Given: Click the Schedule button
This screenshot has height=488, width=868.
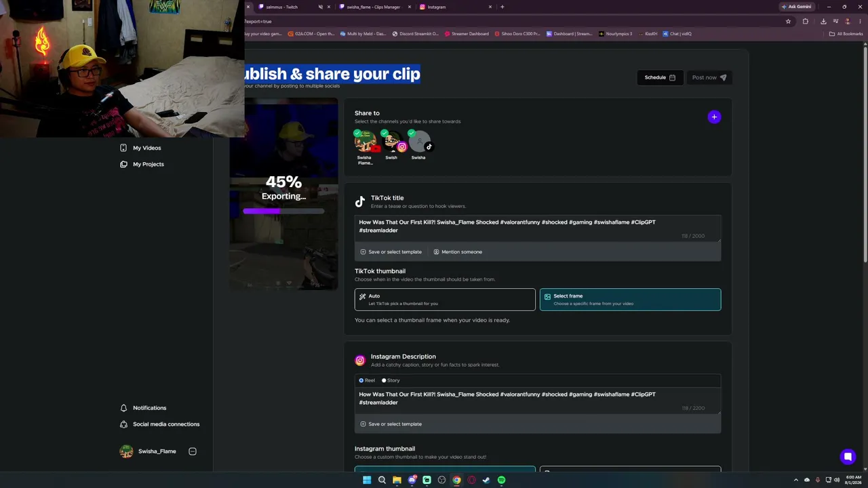Looking at the screenshot, I should coord(660,77).
